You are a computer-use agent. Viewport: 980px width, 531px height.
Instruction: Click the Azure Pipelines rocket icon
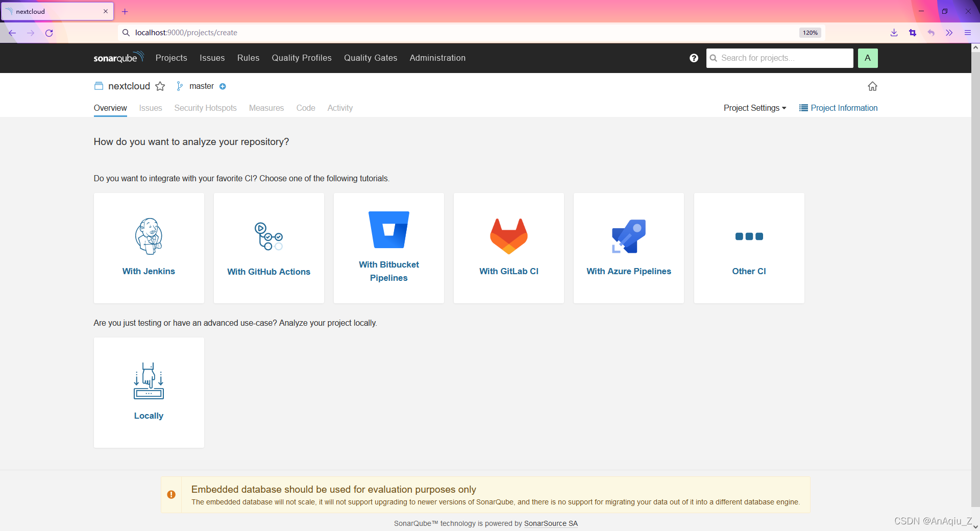629,236
